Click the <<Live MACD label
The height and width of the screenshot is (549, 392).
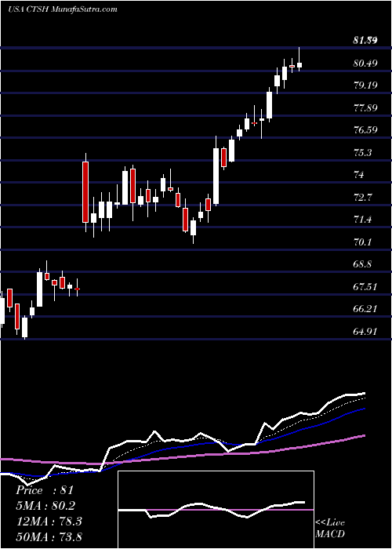coord(330,529)
